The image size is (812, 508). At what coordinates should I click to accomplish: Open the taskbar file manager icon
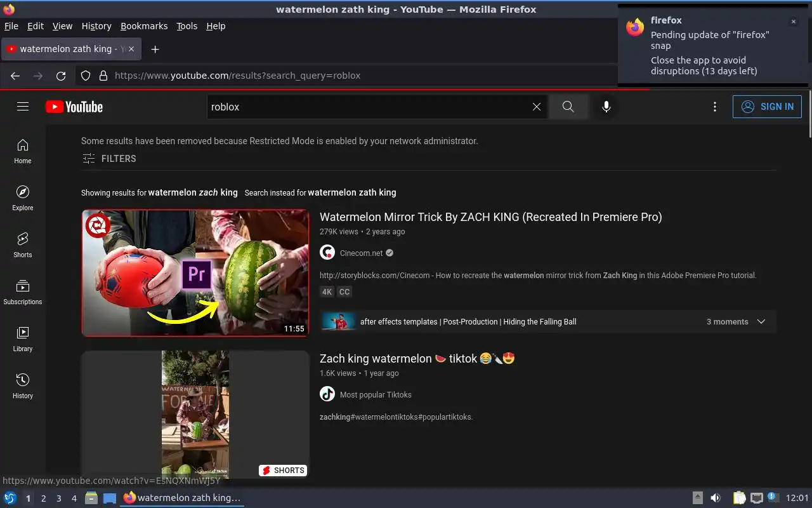91,498
